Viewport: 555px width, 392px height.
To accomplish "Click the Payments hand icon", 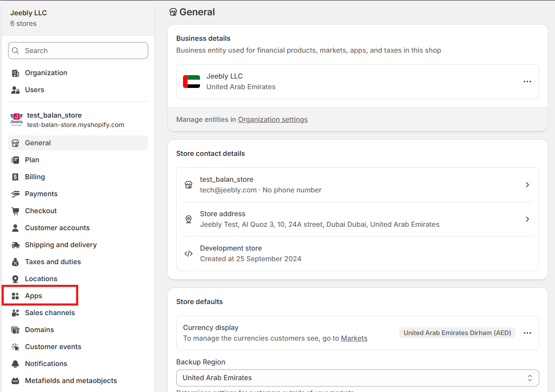I will click(x=15, y=194).
